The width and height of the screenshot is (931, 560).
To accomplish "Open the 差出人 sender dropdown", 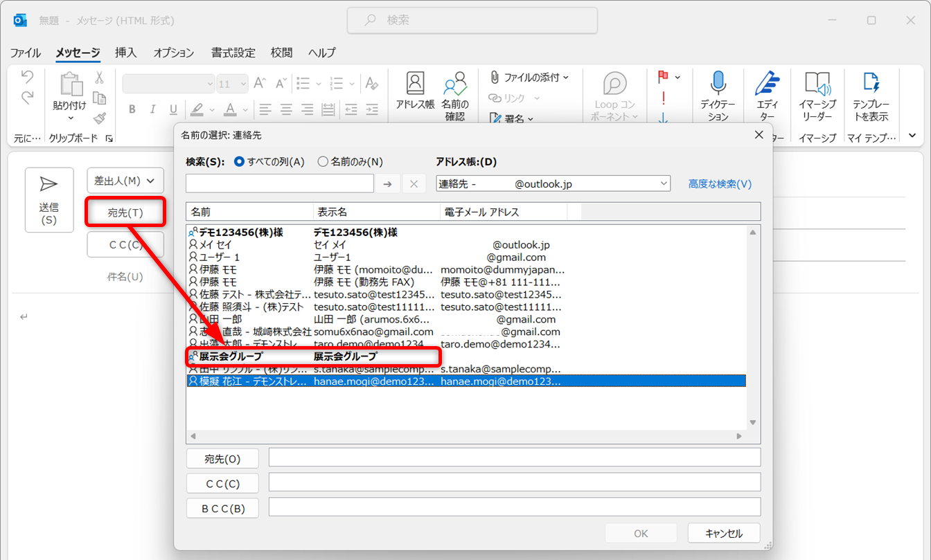I will point(125,181).
